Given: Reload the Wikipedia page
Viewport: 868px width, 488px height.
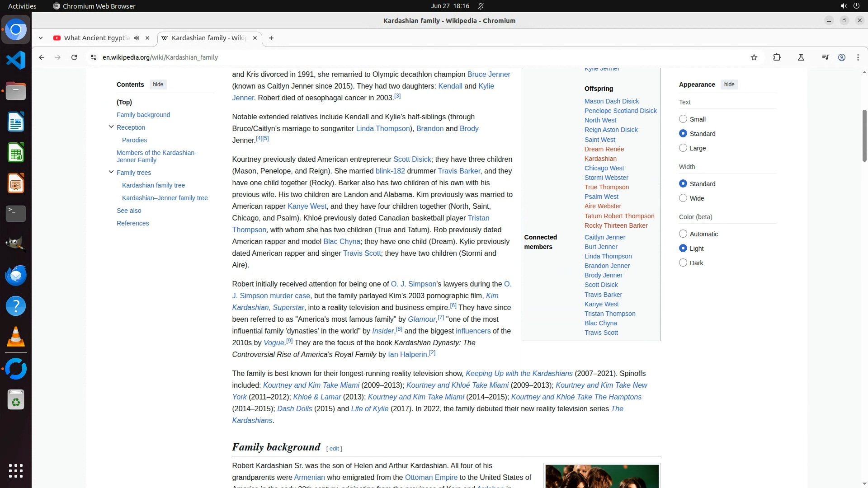Looking at the screenshot, I should (x=74, y=57).
